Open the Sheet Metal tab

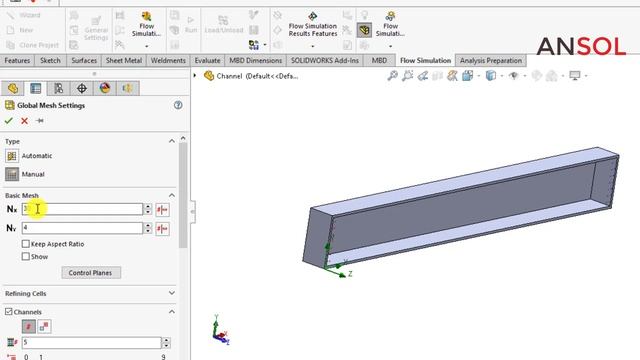tap(124, 60)
